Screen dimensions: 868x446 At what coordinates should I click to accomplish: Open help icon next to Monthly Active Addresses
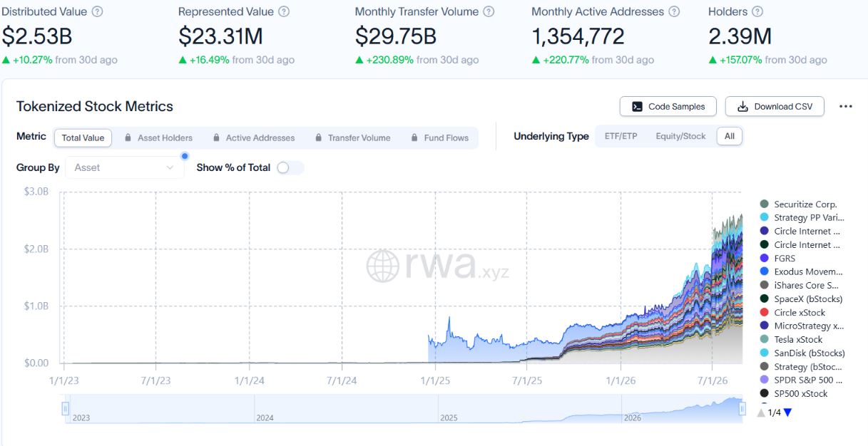tap(674, 11)
